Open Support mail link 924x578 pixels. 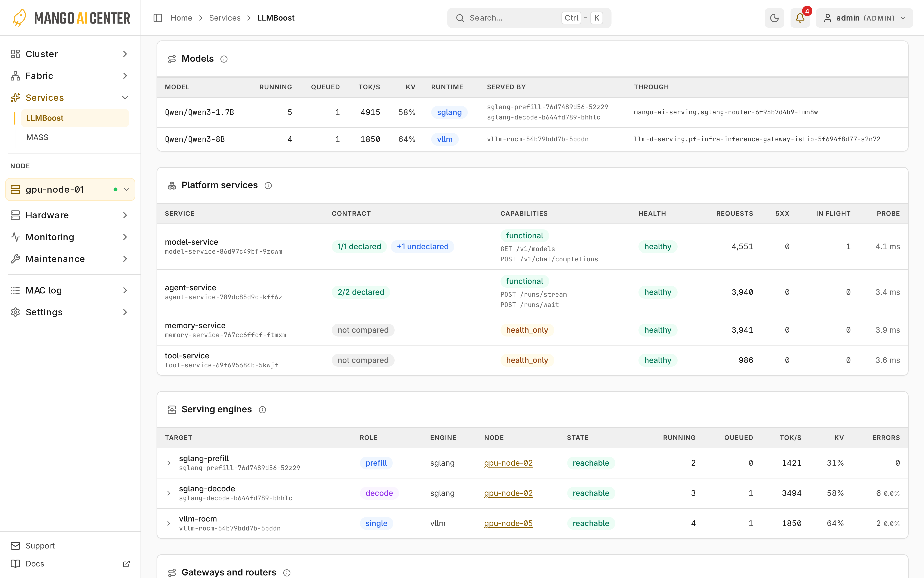pyautogui.click(x=70, y=545)
